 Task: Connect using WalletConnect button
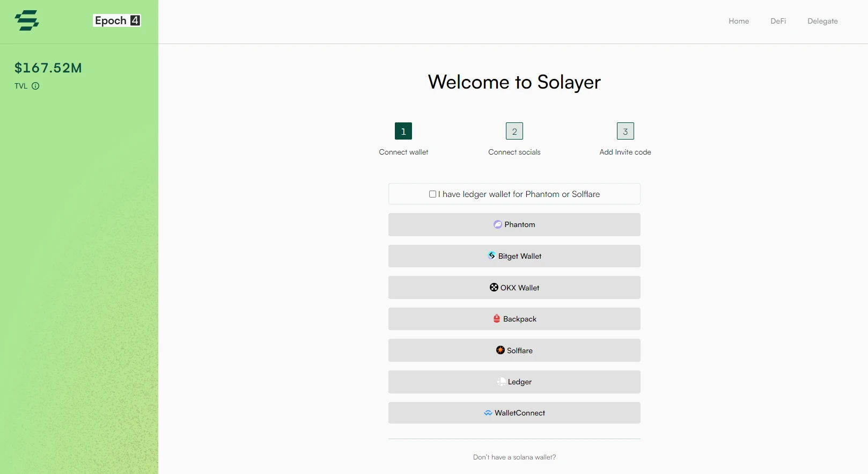(514, 413)
